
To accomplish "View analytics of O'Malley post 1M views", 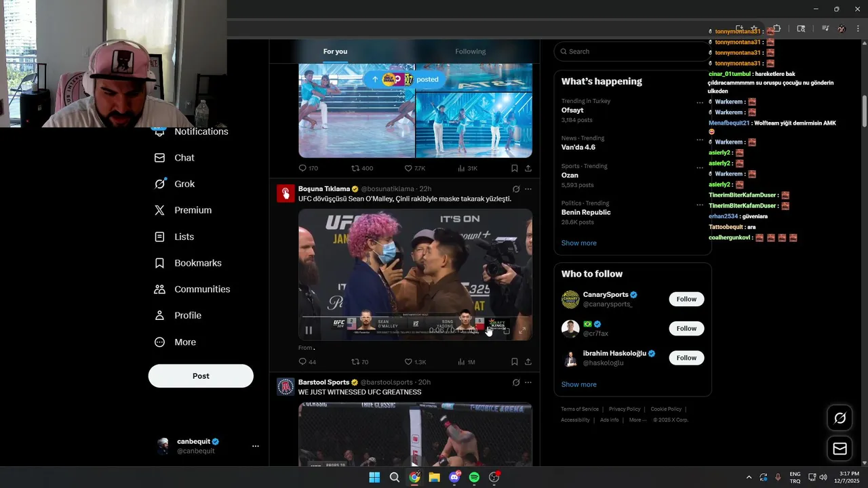I will (x=467, y=362).
